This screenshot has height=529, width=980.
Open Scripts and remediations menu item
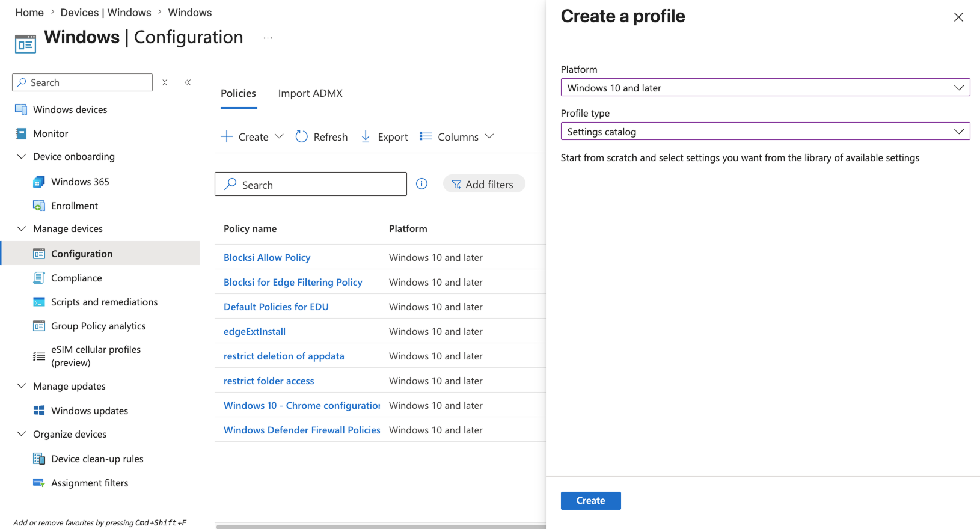pyautogui.click(x=105, y=302)
